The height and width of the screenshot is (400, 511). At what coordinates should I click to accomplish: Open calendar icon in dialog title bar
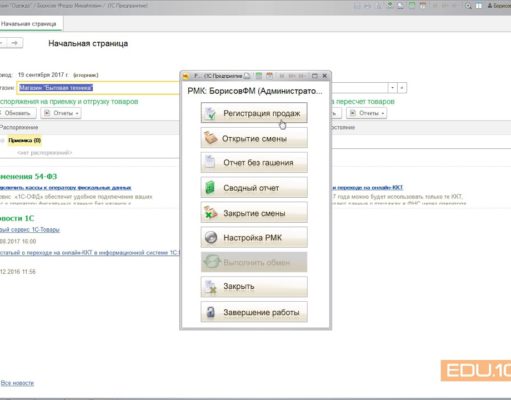pyautogui.click(x=269, y=76)
